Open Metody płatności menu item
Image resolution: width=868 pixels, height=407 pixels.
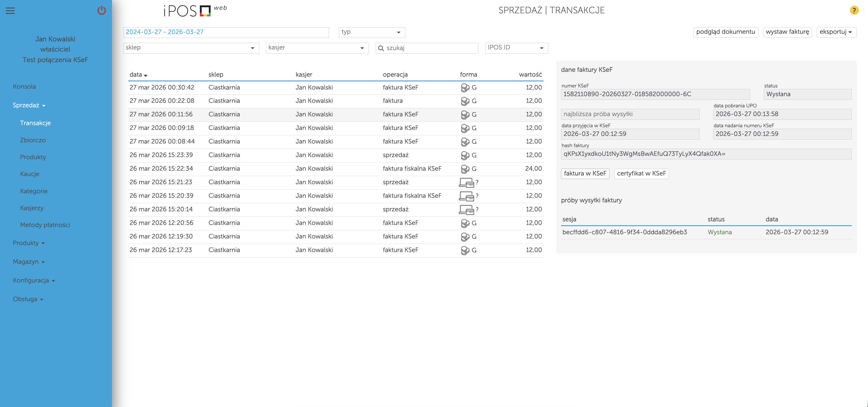click(x=45, y=225)
